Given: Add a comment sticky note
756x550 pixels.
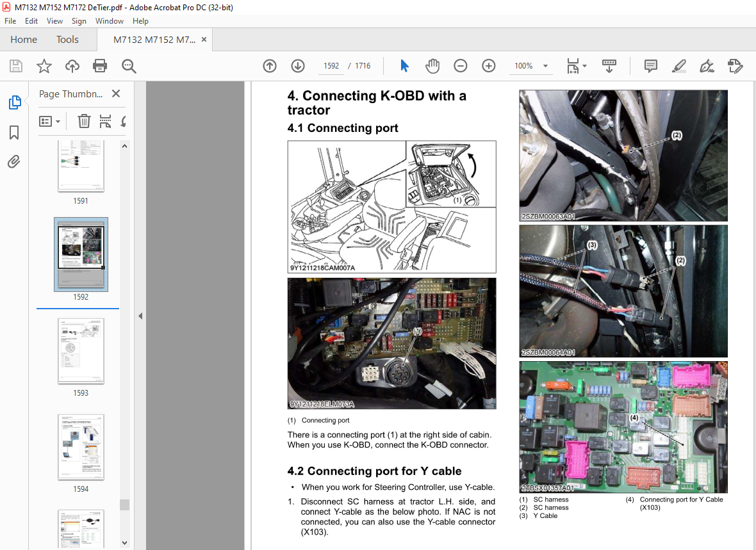Looking at the screenshot, I should [x=650, y=66].
